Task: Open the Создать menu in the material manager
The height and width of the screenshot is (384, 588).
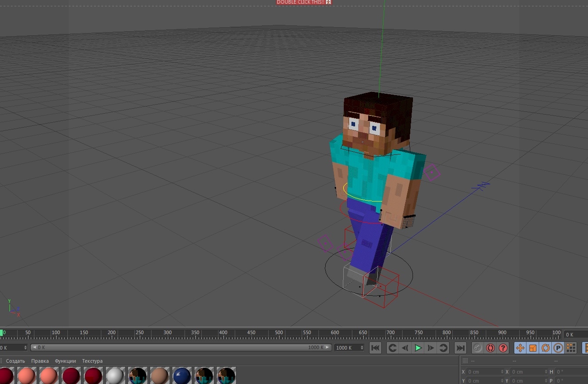Action: point(15,361)
